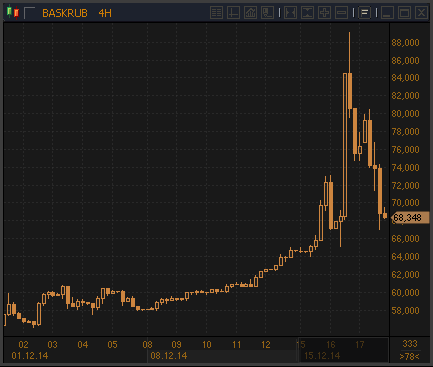Zoom out using the minus icon
Screen dimensions: 433x367
(341, 13)
